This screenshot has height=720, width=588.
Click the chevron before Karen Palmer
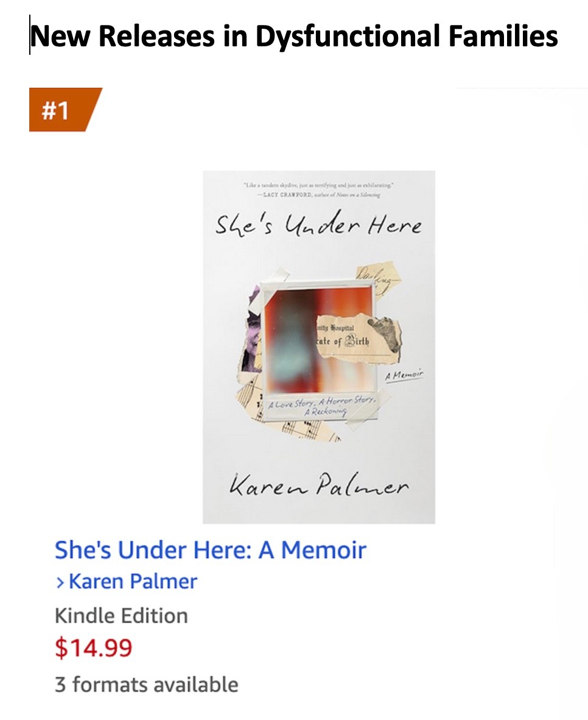tap(60, 582)
